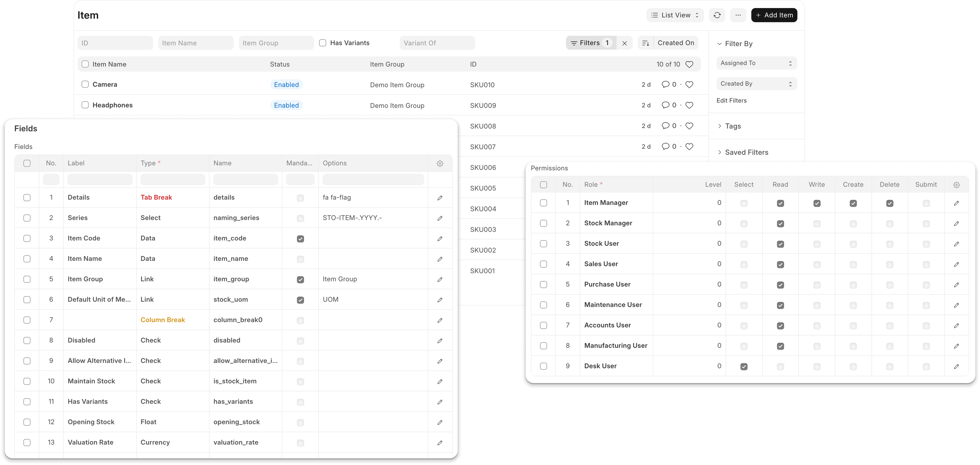Viewport: 980px width, 465px height.
Task: Collapse the Filter By section
Action: click(735, 44)
